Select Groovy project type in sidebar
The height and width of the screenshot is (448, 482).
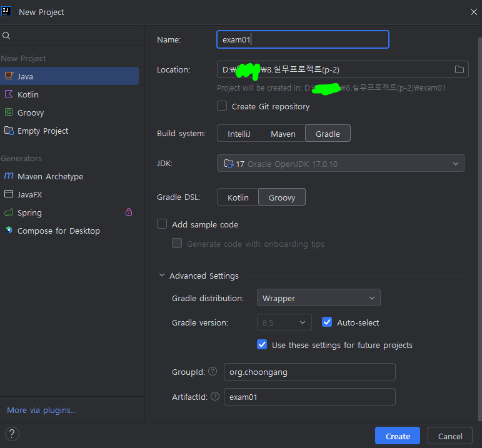coord(69,112)
